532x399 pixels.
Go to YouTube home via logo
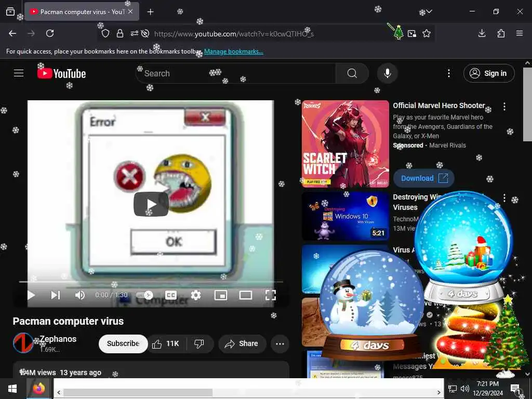pos(61,73)
